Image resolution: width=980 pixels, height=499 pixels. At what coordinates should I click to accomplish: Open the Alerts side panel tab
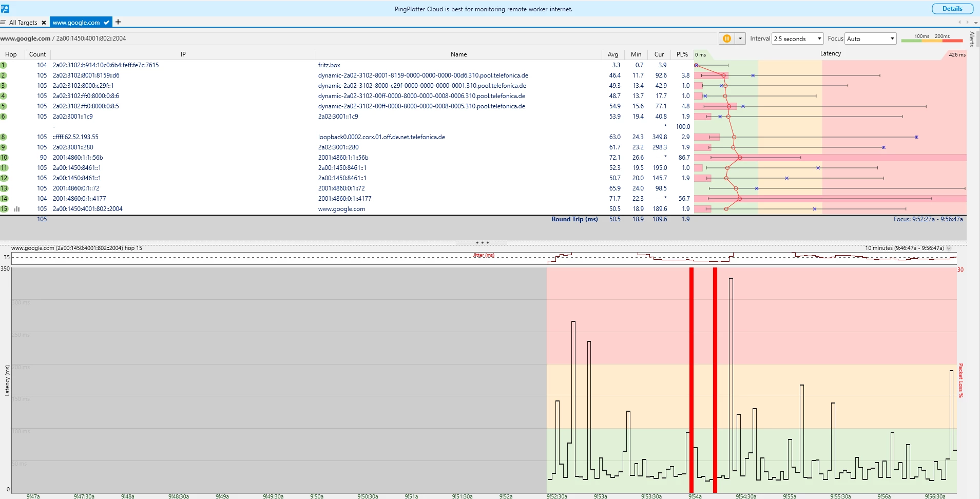[972, 39]
